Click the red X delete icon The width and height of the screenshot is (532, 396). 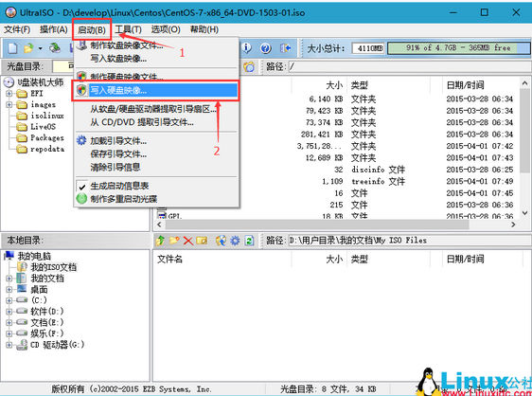pos(188,241)
